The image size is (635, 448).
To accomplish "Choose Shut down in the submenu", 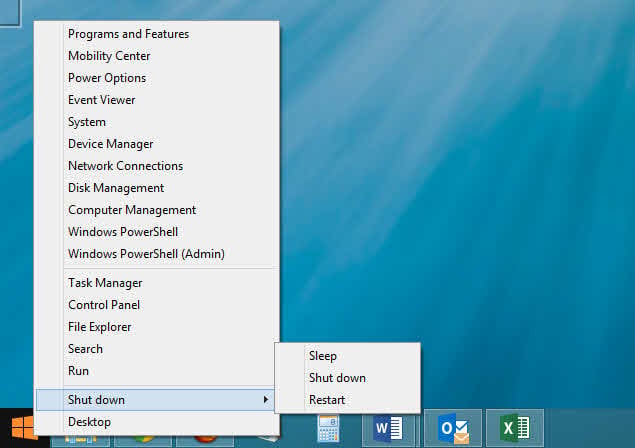I will pyautogui.click(x=347, y=378).
